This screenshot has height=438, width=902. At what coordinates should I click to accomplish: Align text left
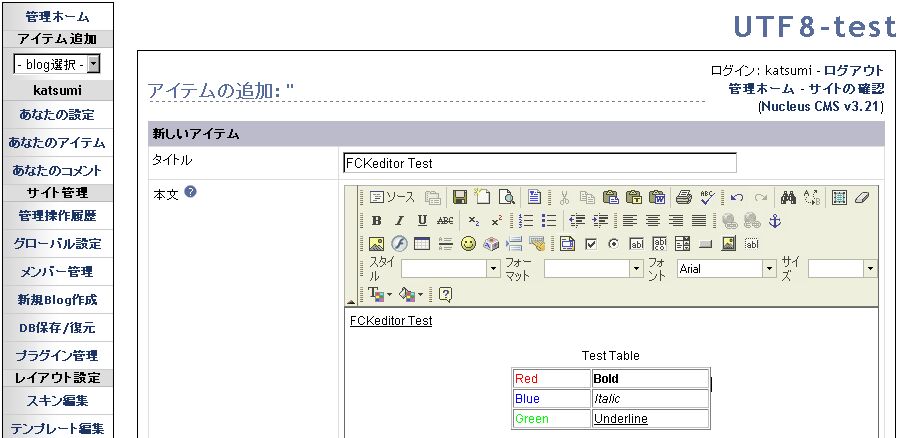[x=630, y=221]
